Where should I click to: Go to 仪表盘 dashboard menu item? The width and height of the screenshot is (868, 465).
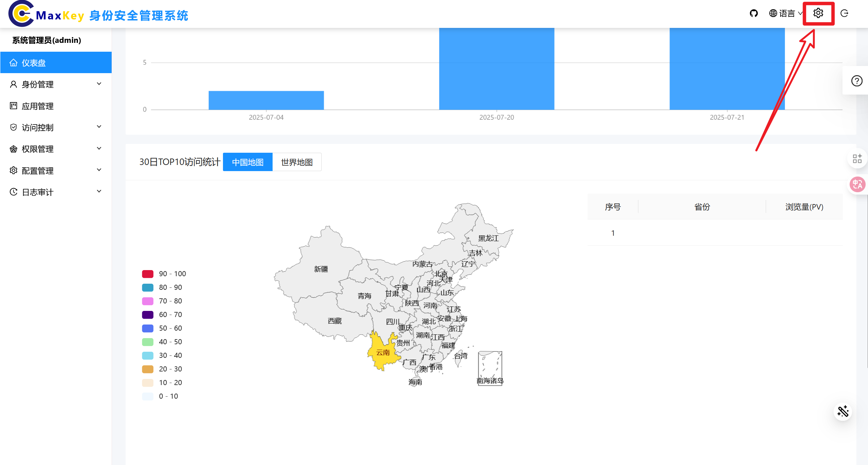pos(33,63)
